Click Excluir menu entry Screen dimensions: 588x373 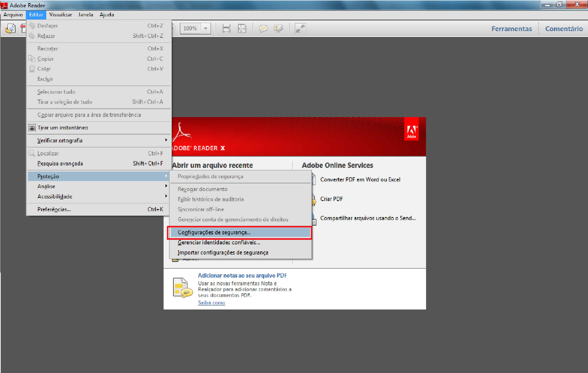pos(99,79)
